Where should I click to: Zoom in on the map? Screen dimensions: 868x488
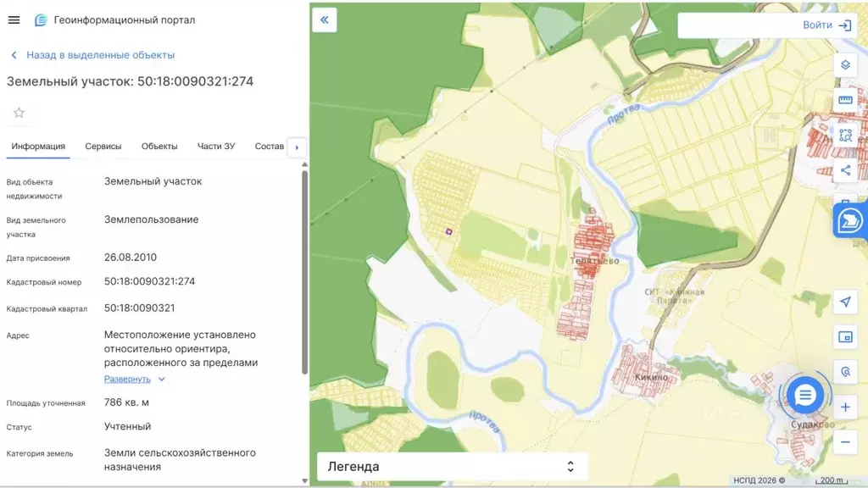click(845, 408)
